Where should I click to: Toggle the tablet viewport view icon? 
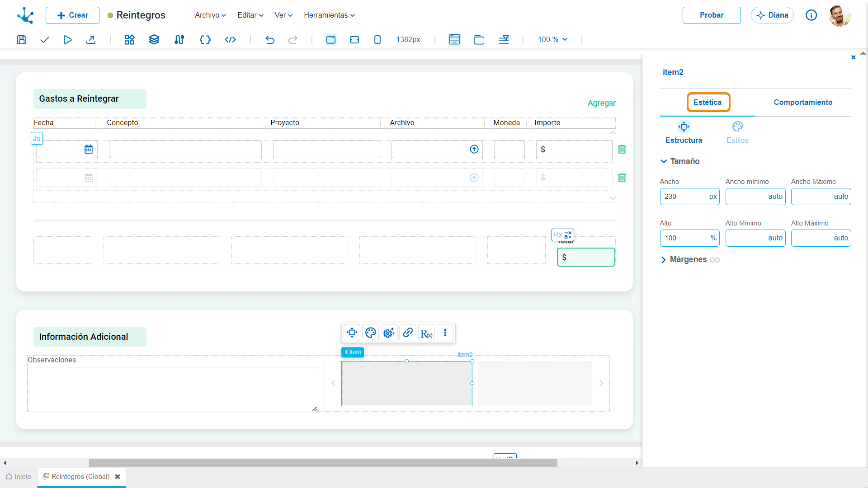[354, 40]
